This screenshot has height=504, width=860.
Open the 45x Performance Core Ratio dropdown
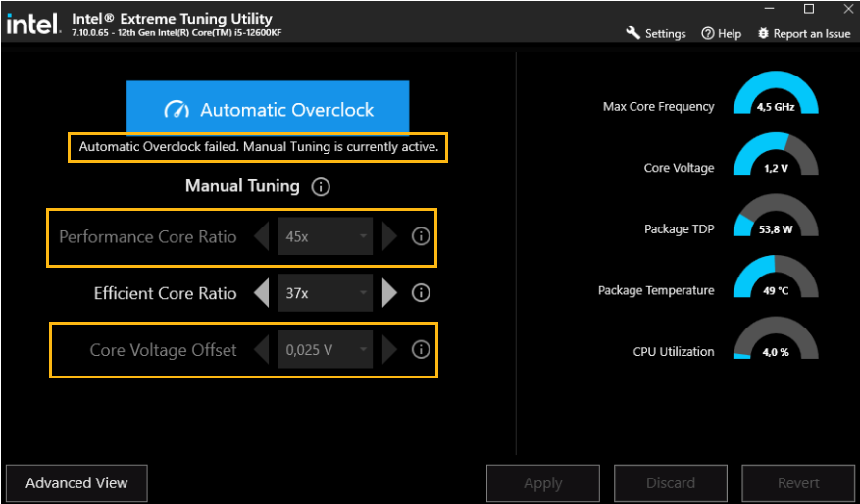(326, 236)
